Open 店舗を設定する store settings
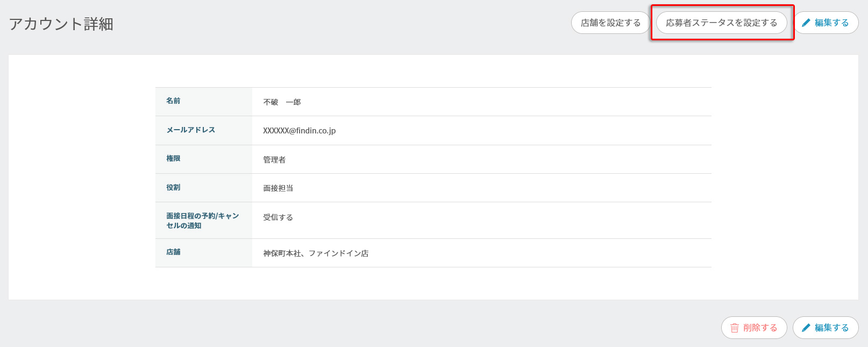Viewport: 868px width, 347px height. [610, 23]
